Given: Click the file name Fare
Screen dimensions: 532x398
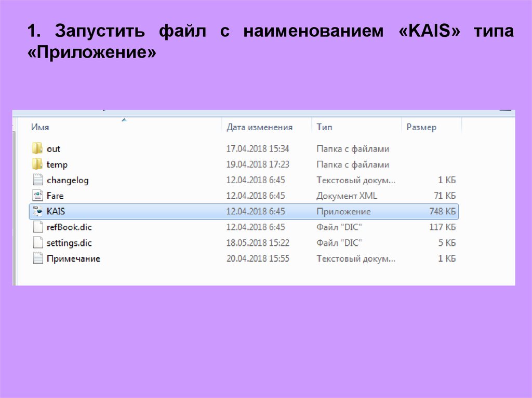Looking at the screenshot, I should 55,196.
